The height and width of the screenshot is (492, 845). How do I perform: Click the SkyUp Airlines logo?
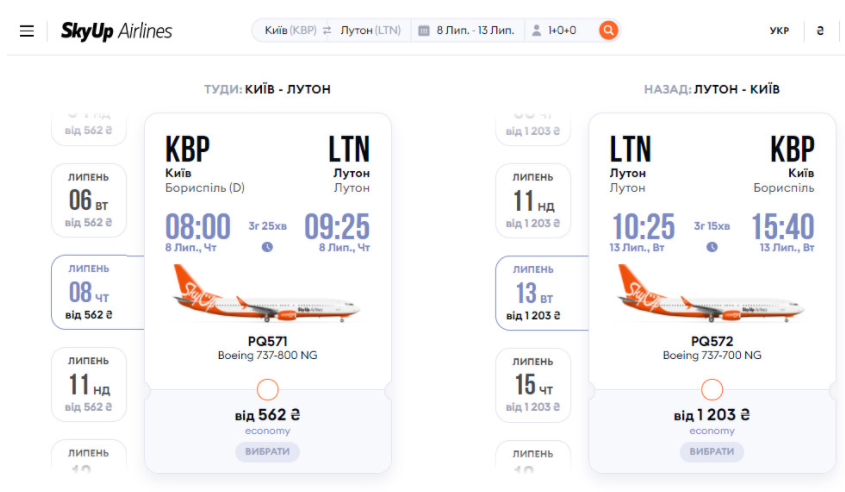(116, 31)
